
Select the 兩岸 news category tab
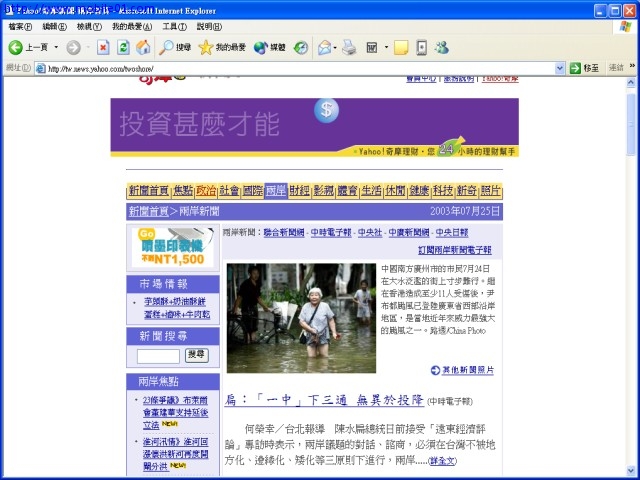[x=276, y=191]
